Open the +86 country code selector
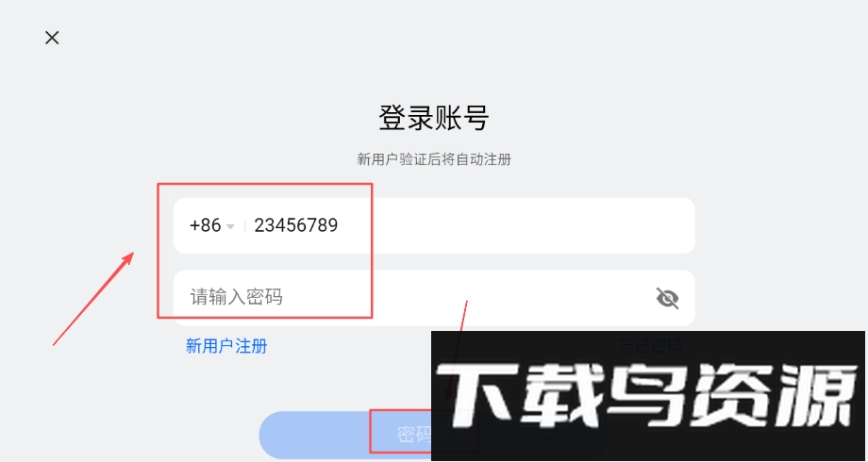868x462 pixels. click(x=212, y=225)
